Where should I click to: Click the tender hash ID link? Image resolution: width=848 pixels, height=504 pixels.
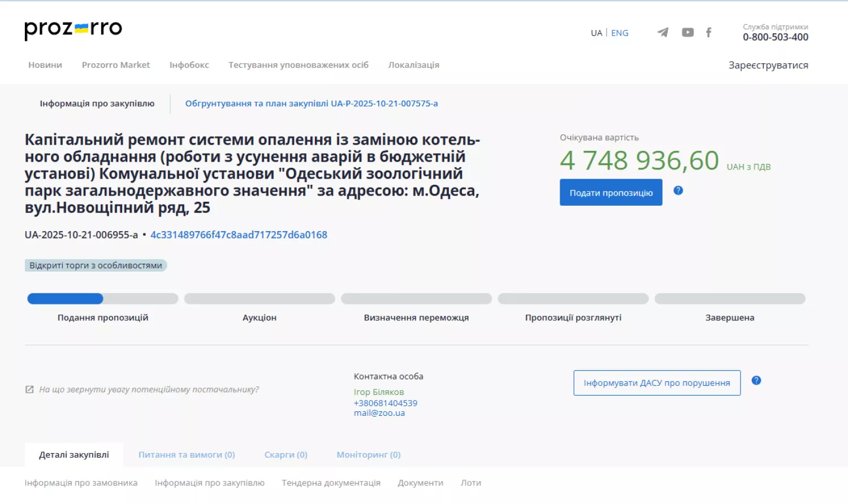coord(239,235)
